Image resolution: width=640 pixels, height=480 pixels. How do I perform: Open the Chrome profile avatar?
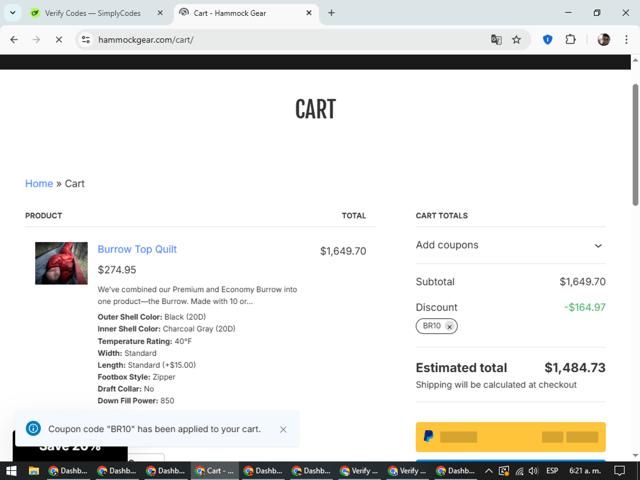point(604,40)
